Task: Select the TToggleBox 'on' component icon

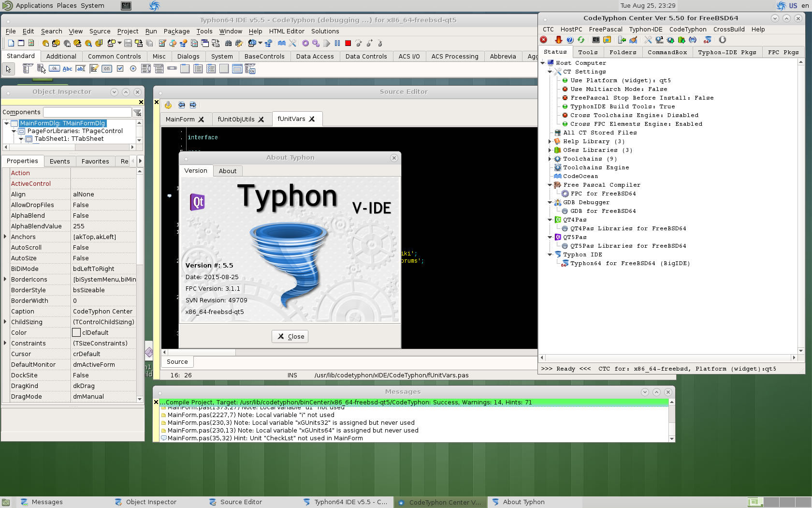Action: pyautogui.click(x=107, y=69)
